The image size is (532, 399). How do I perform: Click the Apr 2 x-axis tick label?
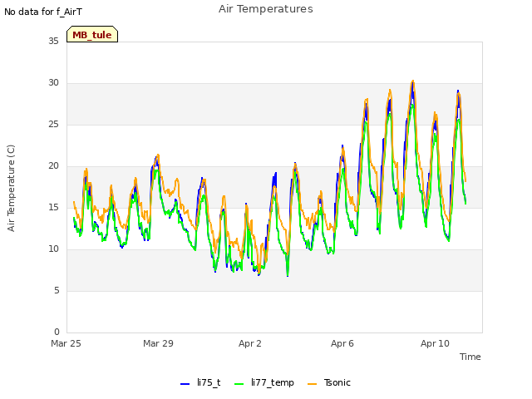tap(250, 343)
